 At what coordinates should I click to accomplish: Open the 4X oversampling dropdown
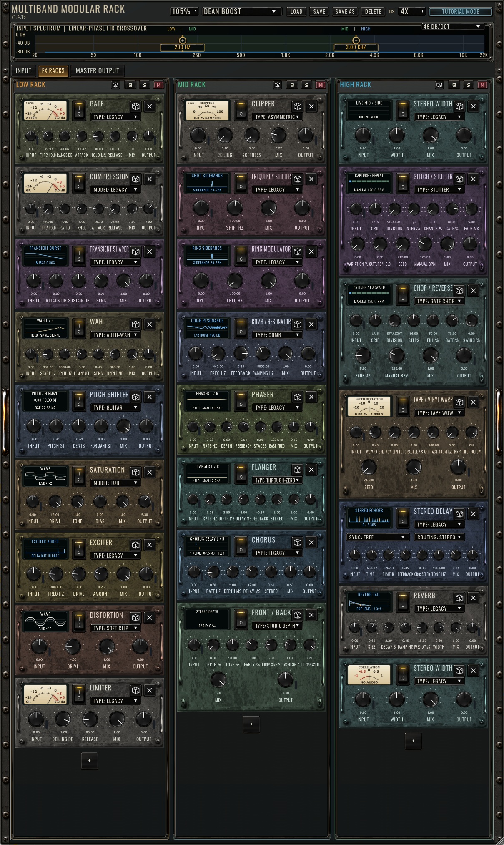click(x=412, y=11)
